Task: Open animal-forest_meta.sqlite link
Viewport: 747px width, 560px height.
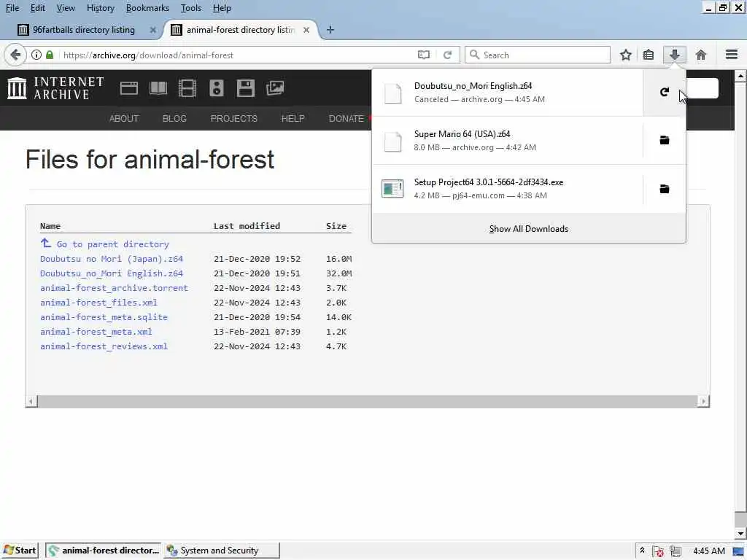Action: click(104, 317)
